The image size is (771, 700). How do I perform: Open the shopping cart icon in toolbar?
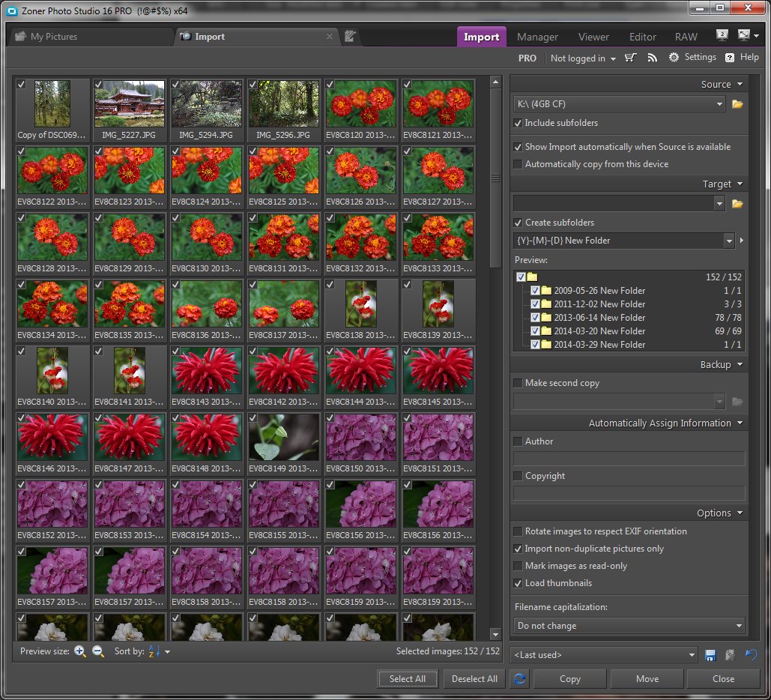[x=631, y=58]
